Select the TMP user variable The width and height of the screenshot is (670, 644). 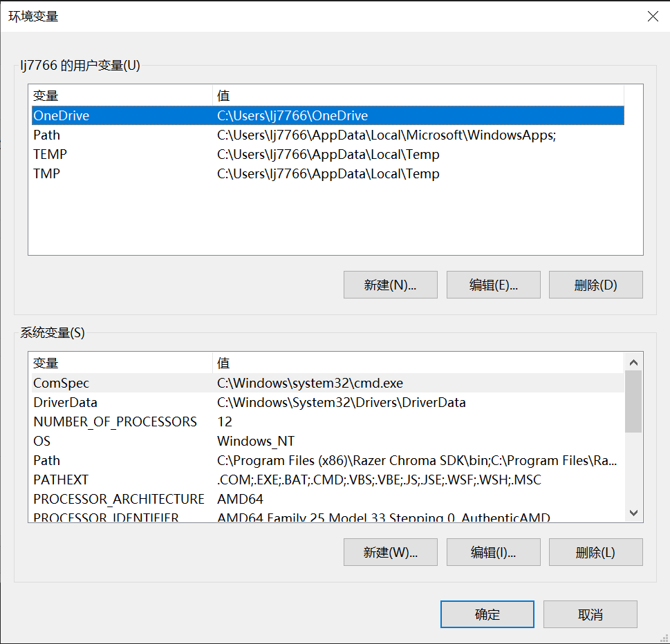(47, 174)
